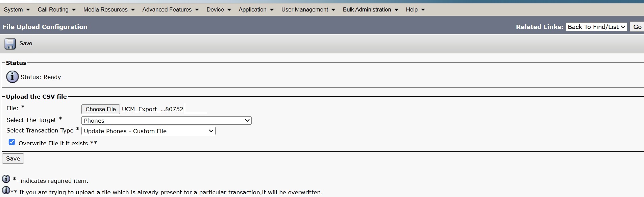This screenshot has width=644, height=197.
Task: Click the Save text in toolbar
Action: 26,43
